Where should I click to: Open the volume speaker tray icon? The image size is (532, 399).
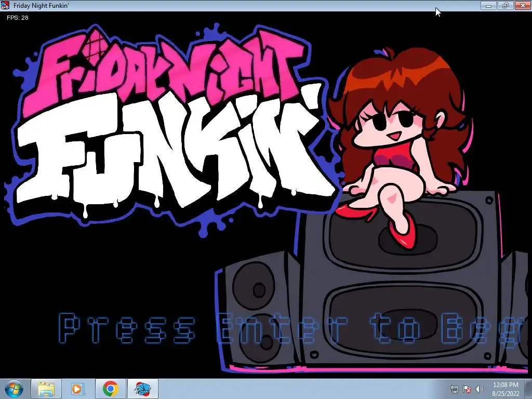[x=479, y=389]
